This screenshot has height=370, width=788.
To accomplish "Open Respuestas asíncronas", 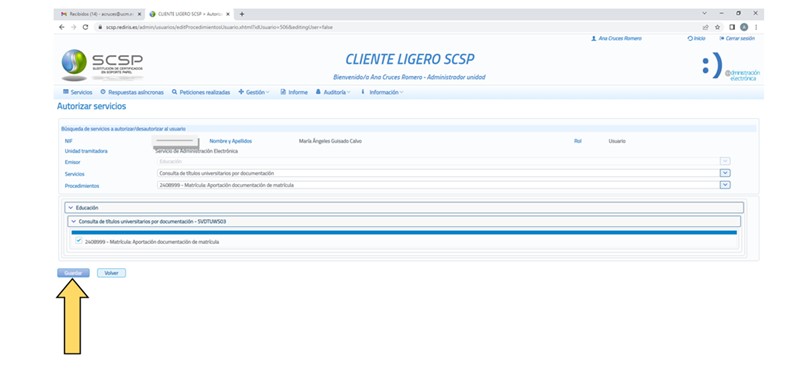I will (132, 92).
